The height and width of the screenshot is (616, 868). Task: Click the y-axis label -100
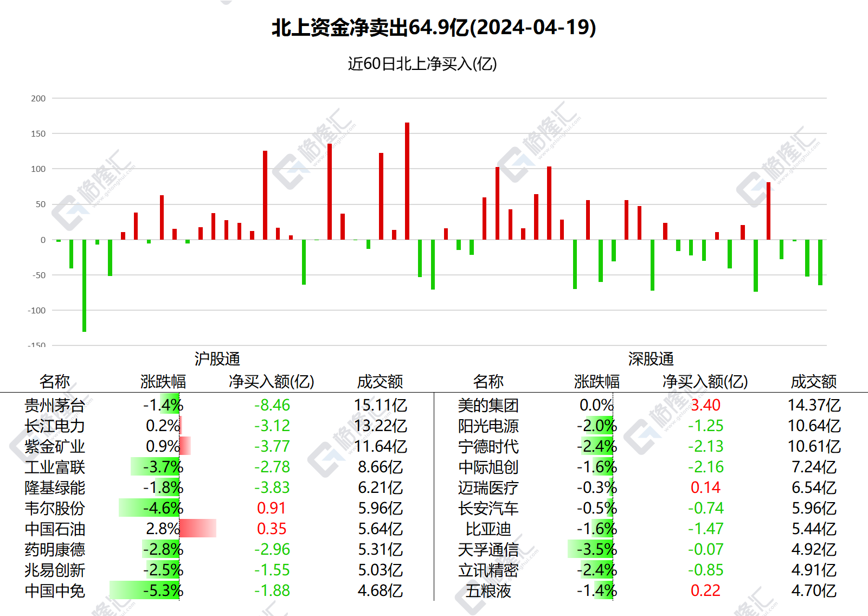[x=37, y=310]
